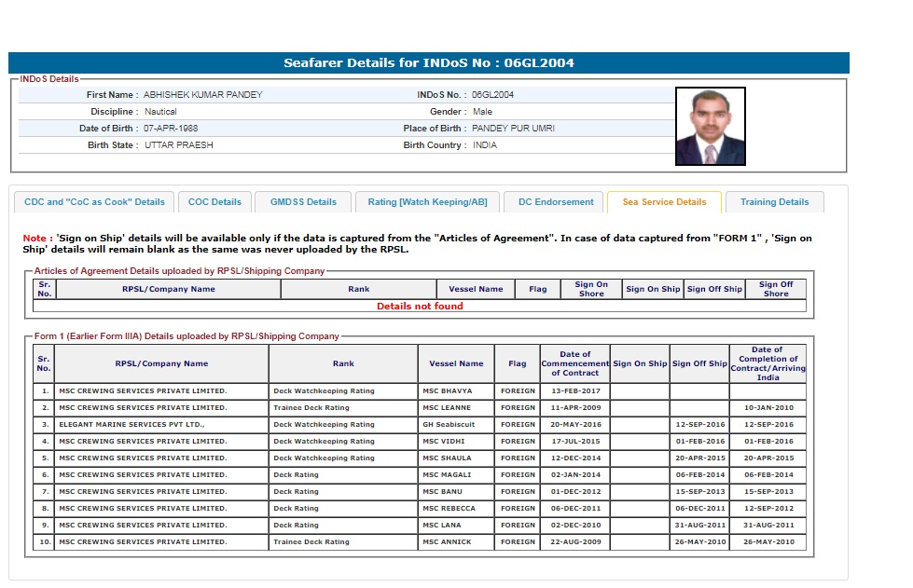This screenshot has width=913, height=588.
Task: Open the CDC and "CoC as Cook" Details tab
Action: pyautogui.click(x=94, y=202)
